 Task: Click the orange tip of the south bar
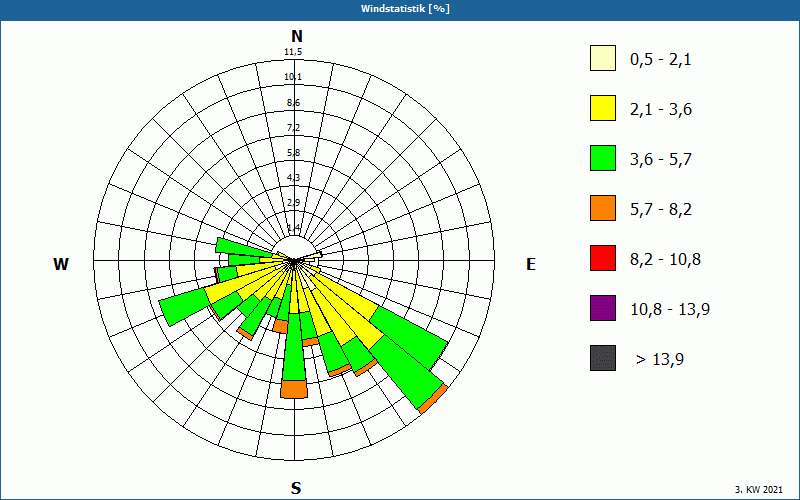click(294, 389)
